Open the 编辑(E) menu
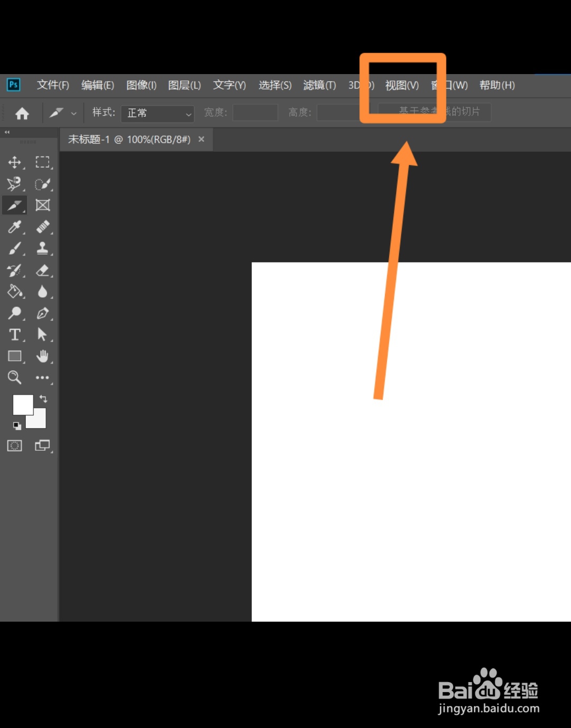Image resolution: width=571 pixels, height=728 pixels. [x=98, y=85]
